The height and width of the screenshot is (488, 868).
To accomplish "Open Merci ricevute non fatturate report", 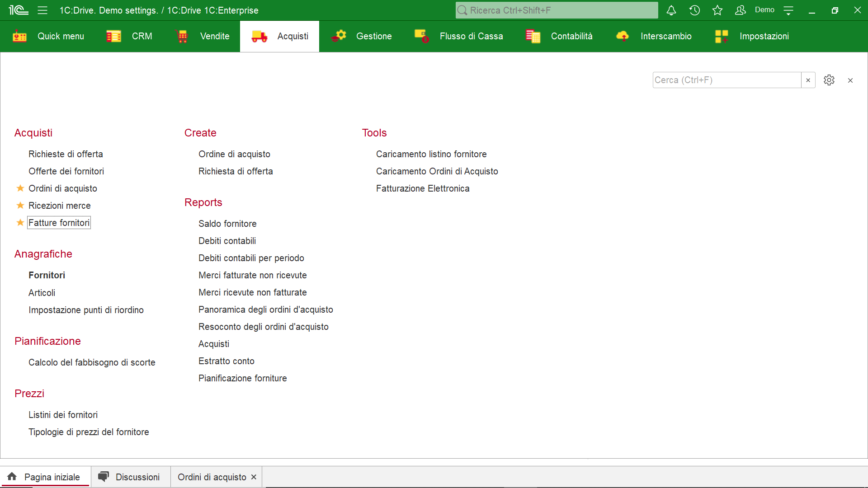I will tap(253, 292).
